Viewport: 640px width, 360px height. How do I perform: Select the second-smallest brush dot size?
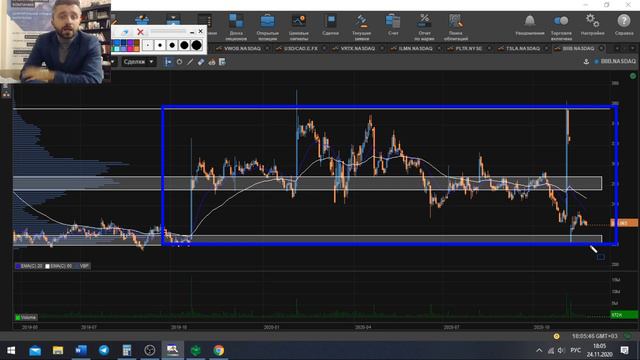160,45
